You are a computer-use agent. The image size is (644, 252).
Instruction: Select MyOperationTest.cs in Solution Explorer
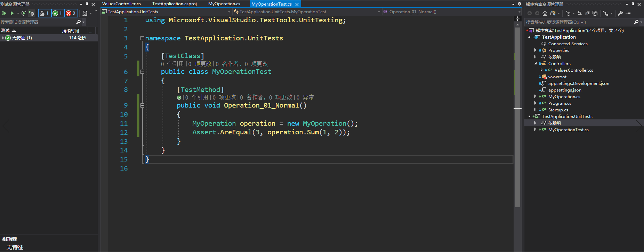click(x=568, y=130)
